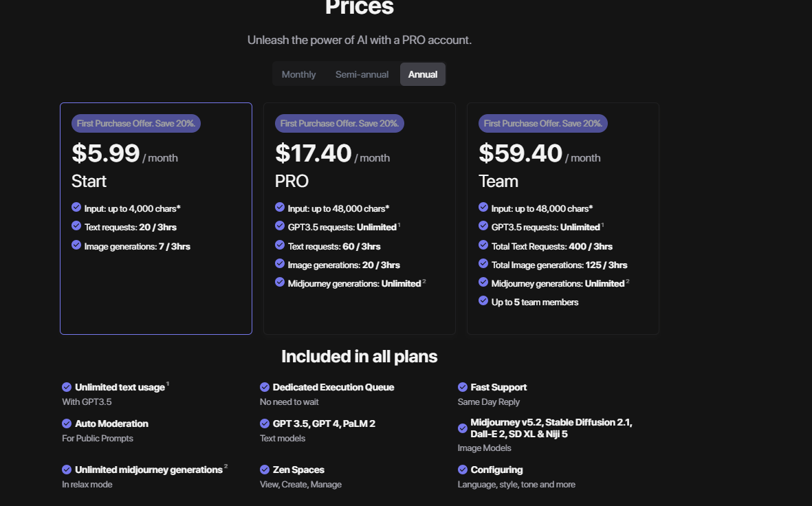Choose the Annual billing tab
Screen dimensions: 812x506
(x=423, y=74)
